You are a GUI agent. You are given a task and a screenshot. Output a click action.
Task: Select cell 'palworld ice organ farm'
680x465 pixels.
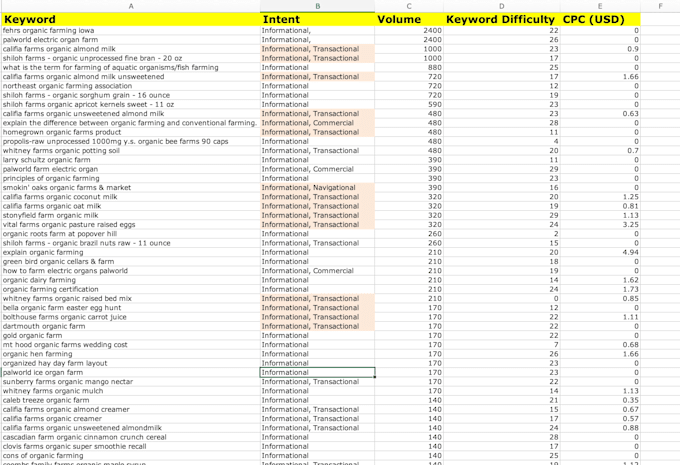coord(131,373)
